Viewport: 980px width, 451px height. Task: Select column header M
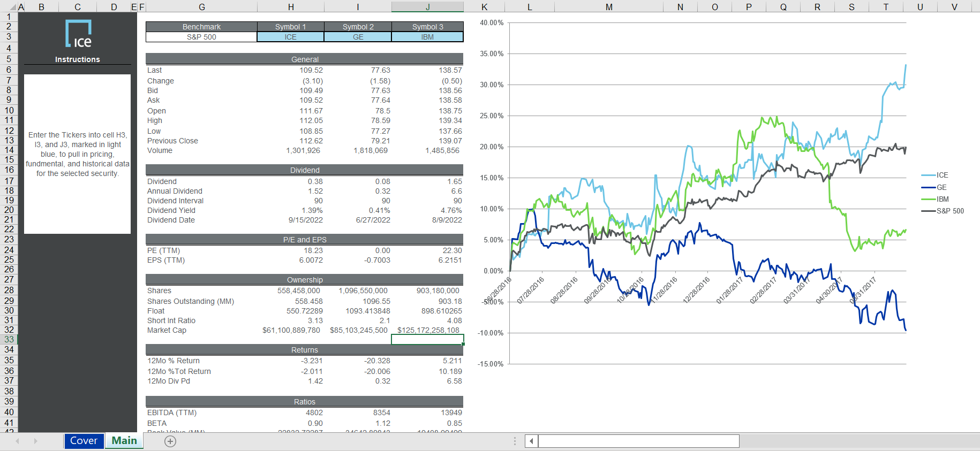(609, 7)
